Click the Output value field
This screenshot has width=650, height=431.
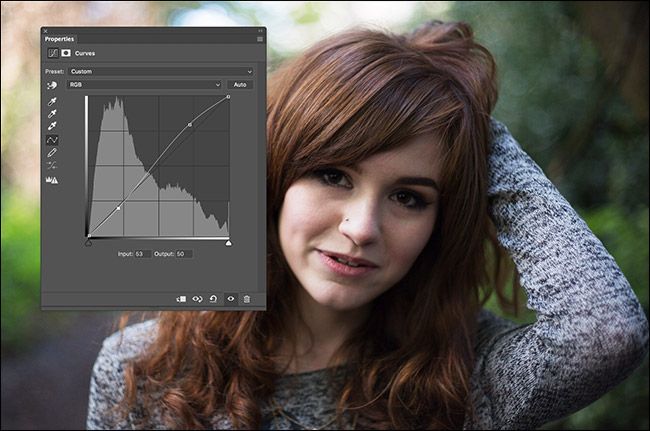(184, 254)
